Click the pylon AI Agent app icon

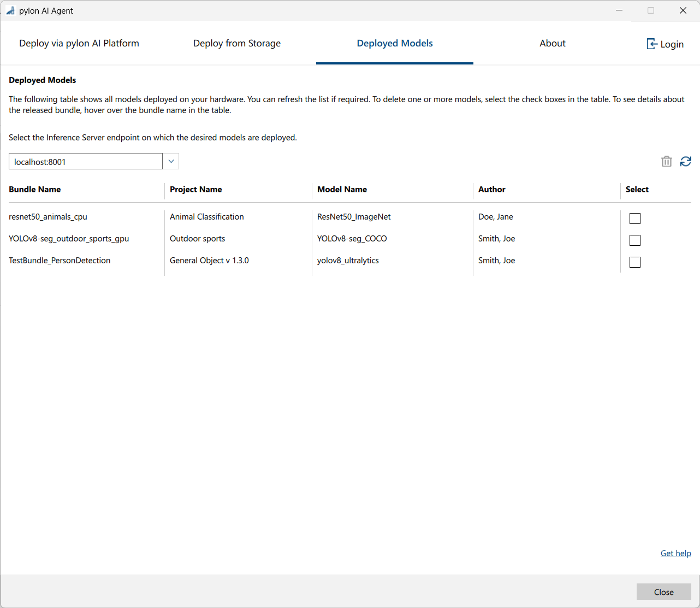tap(10, 10)
